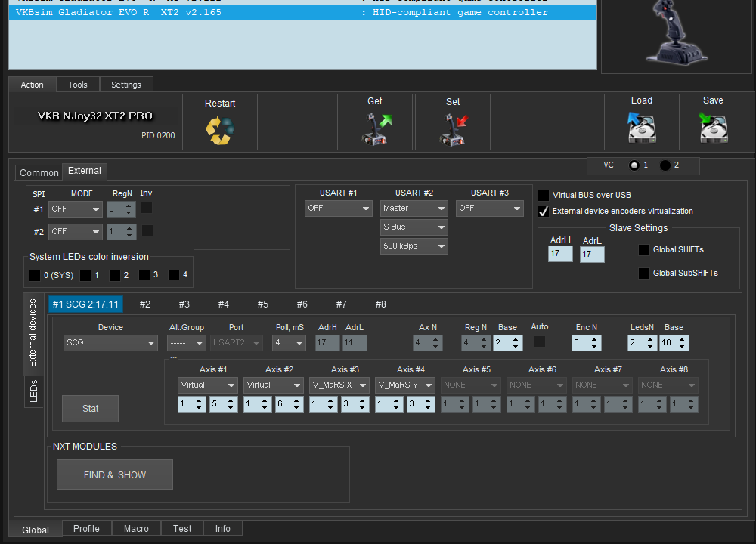Click the Enc N stepper field
The height and width of the screenshot is (544, 756).
(x=587, y=342)
